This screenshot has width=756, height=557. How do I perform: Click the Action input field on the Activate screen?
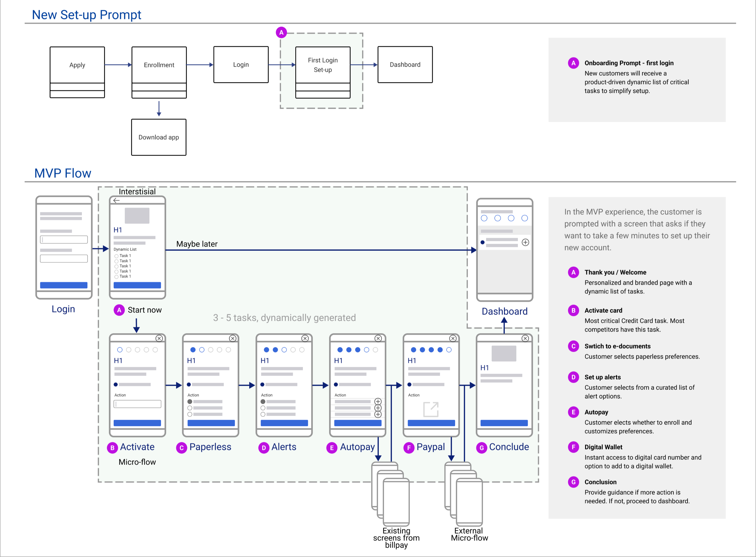pyautogui.click(x=137, y=404)
